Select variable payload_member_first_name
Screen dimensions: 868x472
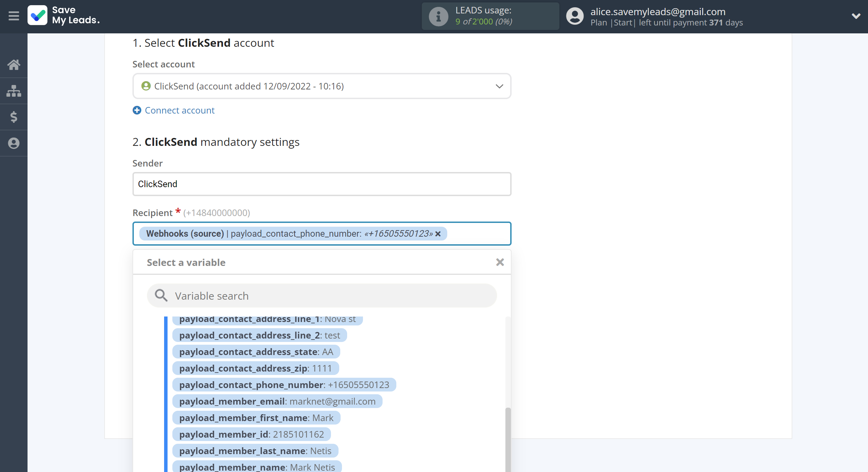coord(256,418)
